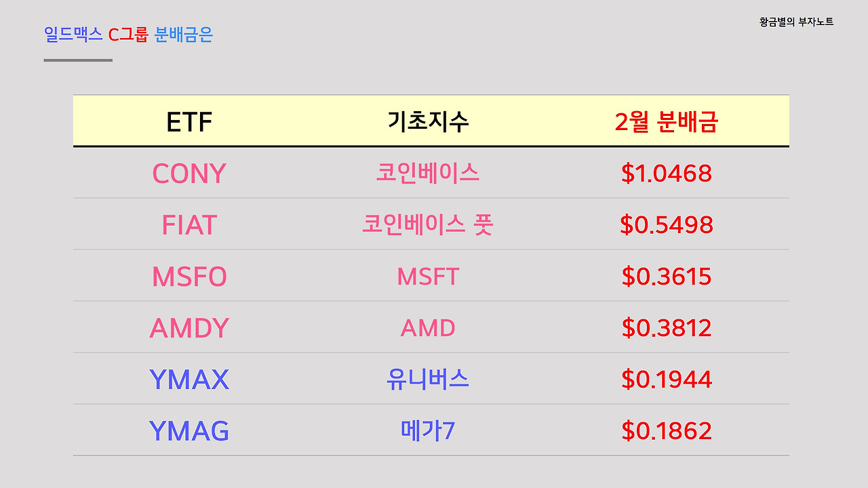Image resolution: width=868 pixels, height=488 pixels.
Task: Click the YMAX ticker text
Action: 189,380
